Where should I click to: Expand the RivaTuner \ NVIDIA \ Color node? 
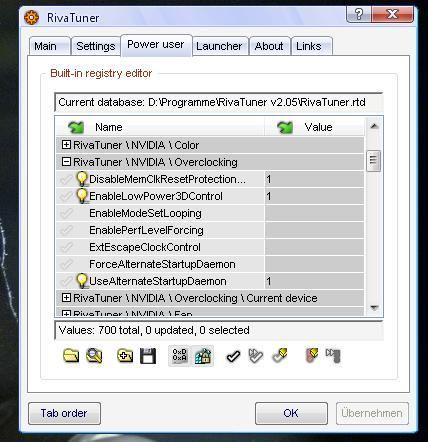(x=66, y=145)
